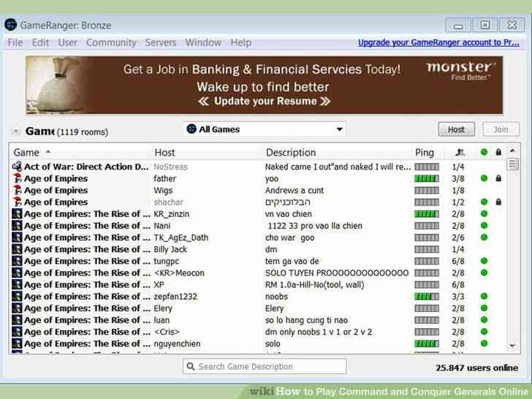Viewport: 532px width, 399px height.
Task: Click scroll up arrow of game list
Action: [512, 151]
